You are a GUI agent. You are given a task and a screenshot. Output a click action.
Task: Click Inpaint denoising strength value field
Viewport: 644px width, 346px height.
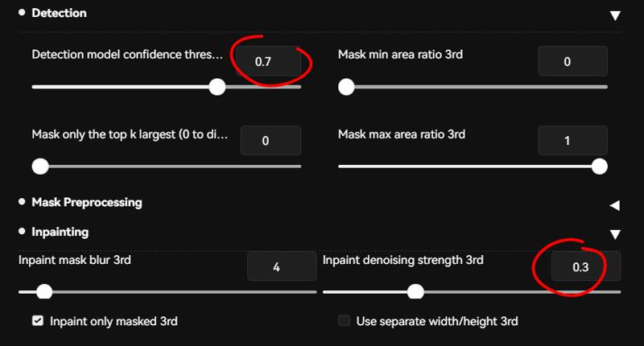(586, 266)
